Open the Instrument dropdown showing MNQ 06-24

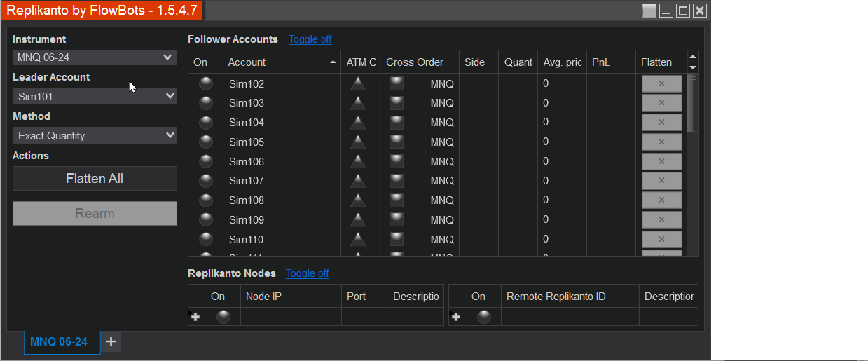[x=95, y=57]
